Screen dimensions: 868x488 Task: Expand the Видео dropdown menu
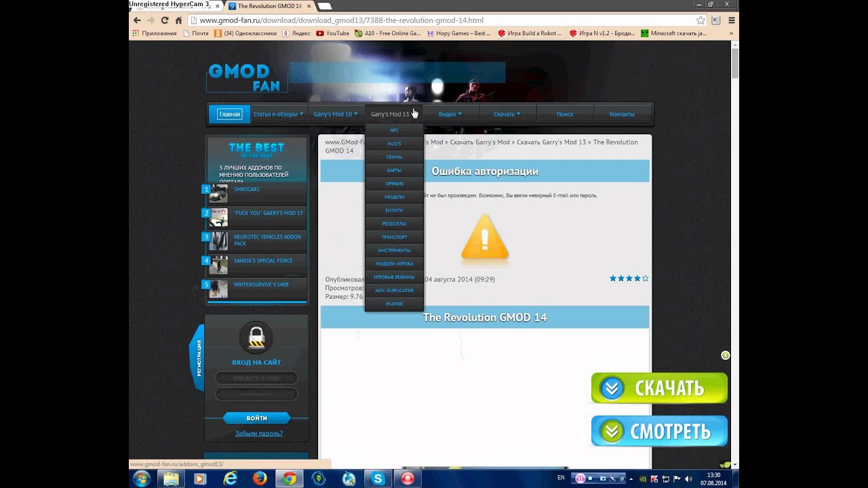pos(450,114)
